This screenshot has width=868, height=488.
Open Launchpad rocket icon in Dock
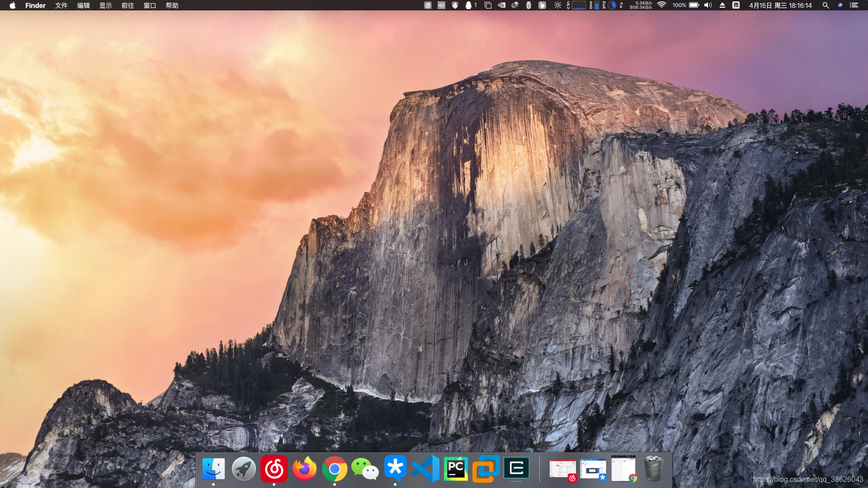(x=244, y=469)
